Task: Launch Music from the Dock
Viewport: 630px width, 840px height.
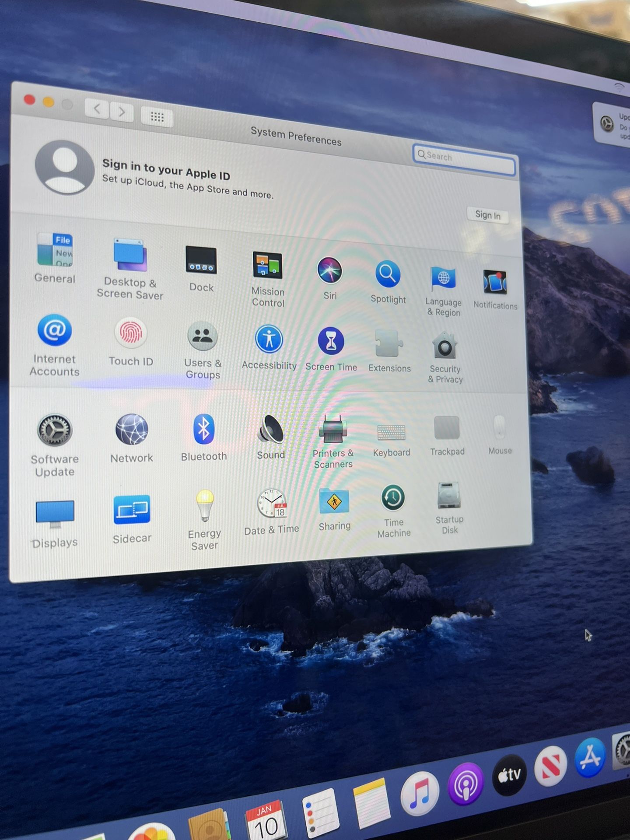Action: point(420,794)
